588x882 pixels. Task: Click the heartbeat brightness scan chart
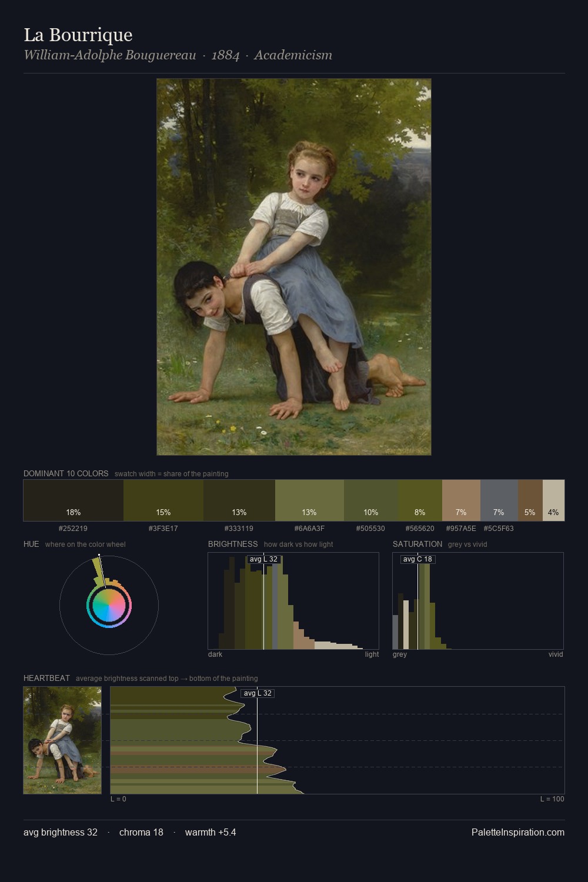pos(338,740)
